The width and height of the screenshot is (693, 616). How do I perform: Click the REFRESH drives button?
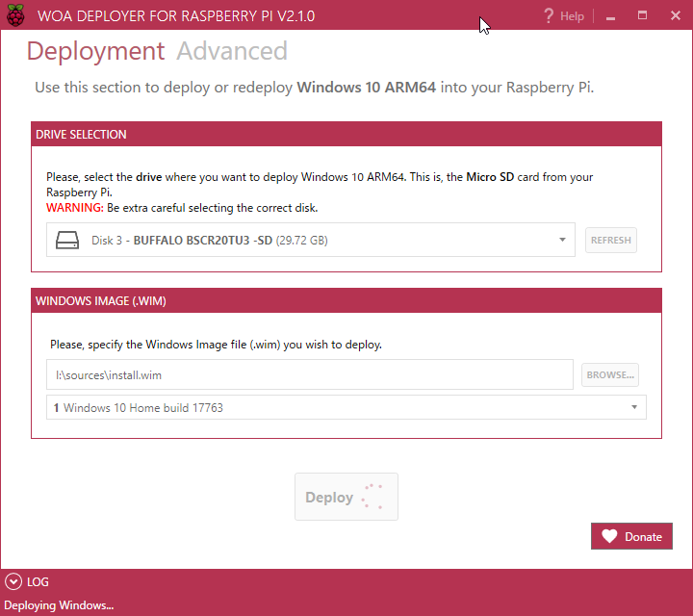click(x=611, y=240)
